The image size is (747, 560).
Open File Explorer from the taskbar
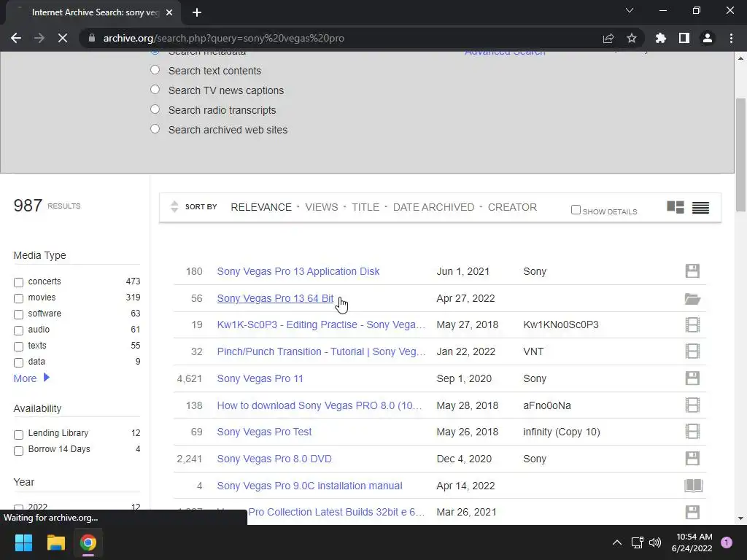(55, 542)
